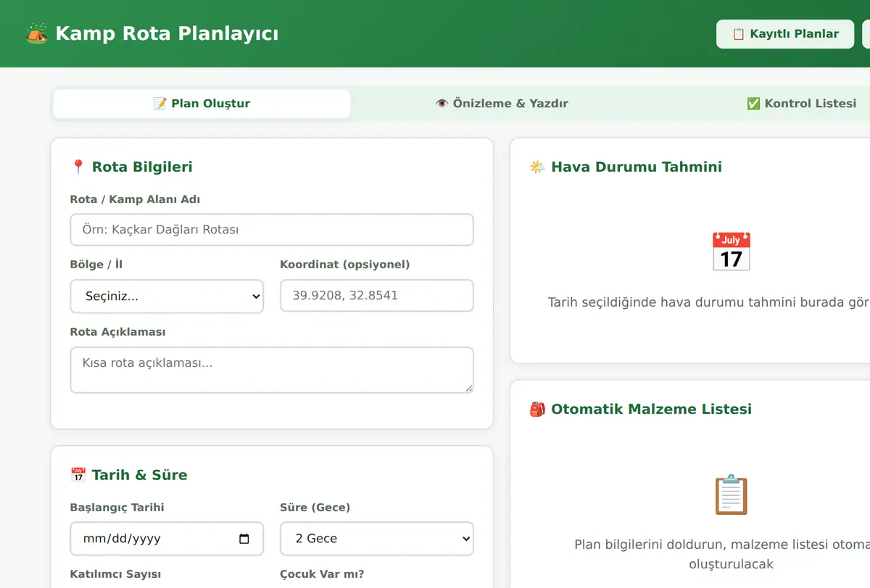Click the Başlangıç Tarihi date field
The height and width of the screenshot is (588, 870).
[167, 539]
